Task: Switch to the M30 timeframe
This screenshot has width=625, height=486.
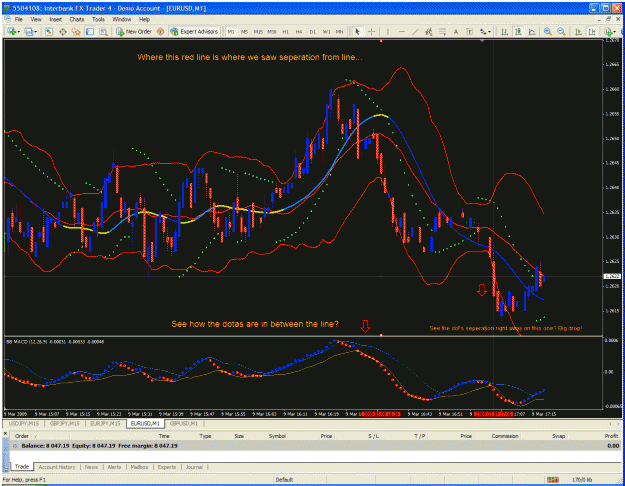Action: [x=271, y=31]
